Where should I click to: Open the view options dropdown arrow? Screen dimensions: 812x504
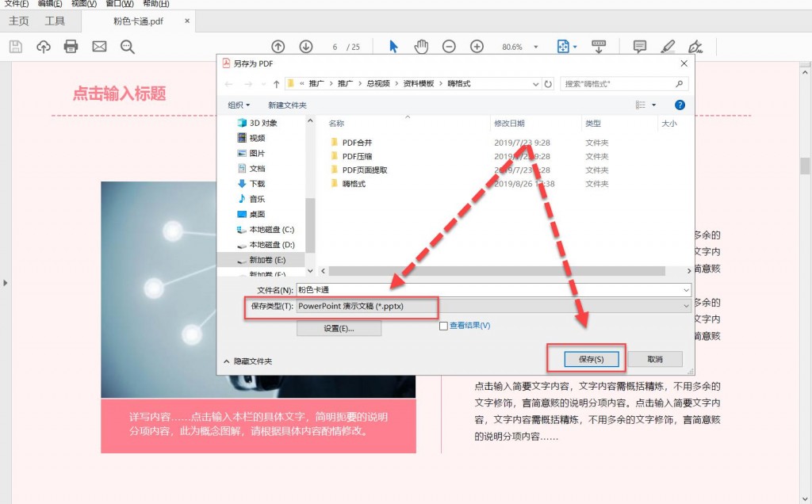(653, 105)
